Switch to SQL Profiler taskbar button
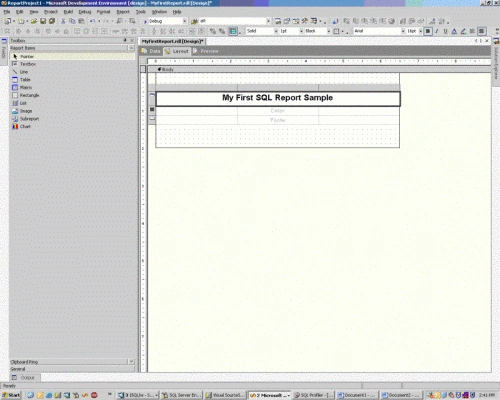 (x=313, y=395)
